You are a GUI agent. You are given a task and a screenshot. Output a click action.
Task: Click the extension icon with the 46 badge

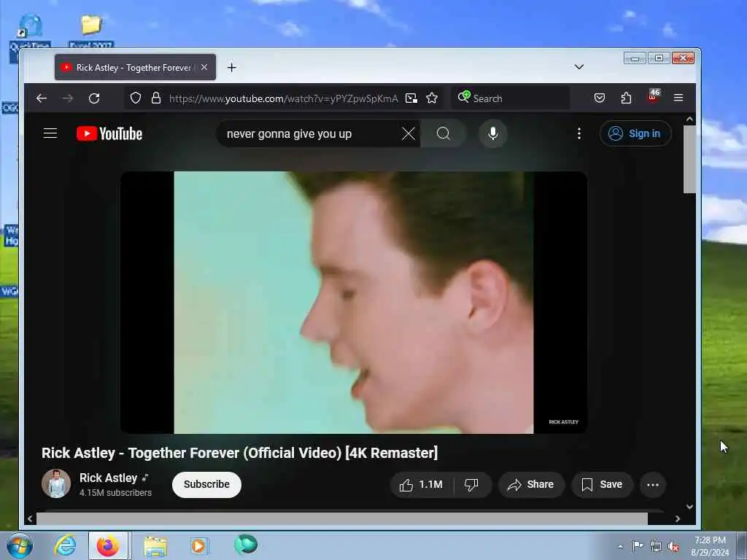tap(653, 96)
